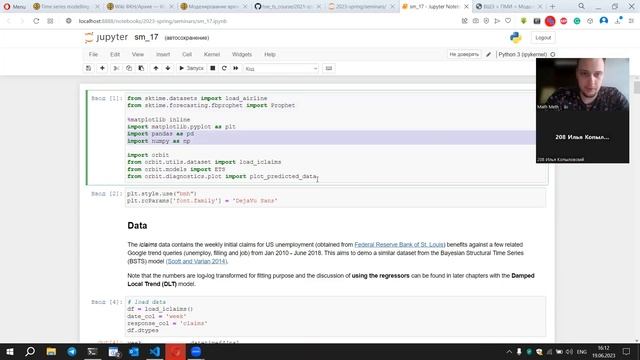Switch the ENG input language indicator
The height and width of the screenshot is (360, 640).
(582, 351)
